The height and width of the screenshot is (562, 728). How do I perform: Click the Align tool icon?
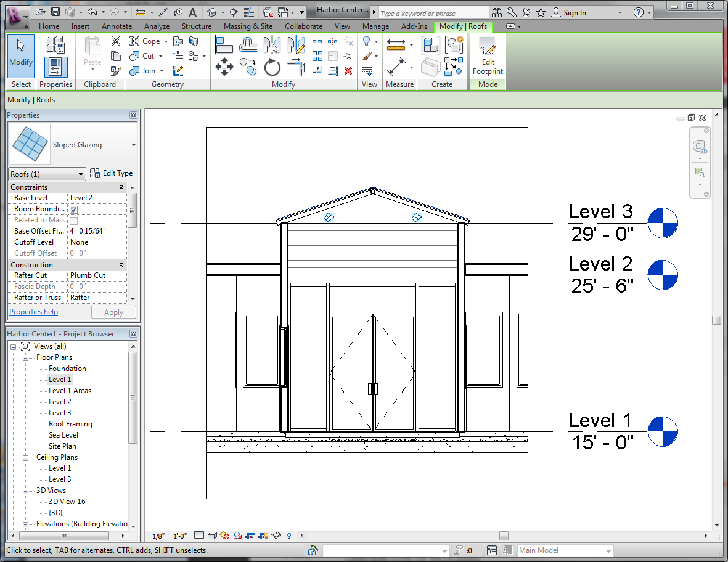223,44
